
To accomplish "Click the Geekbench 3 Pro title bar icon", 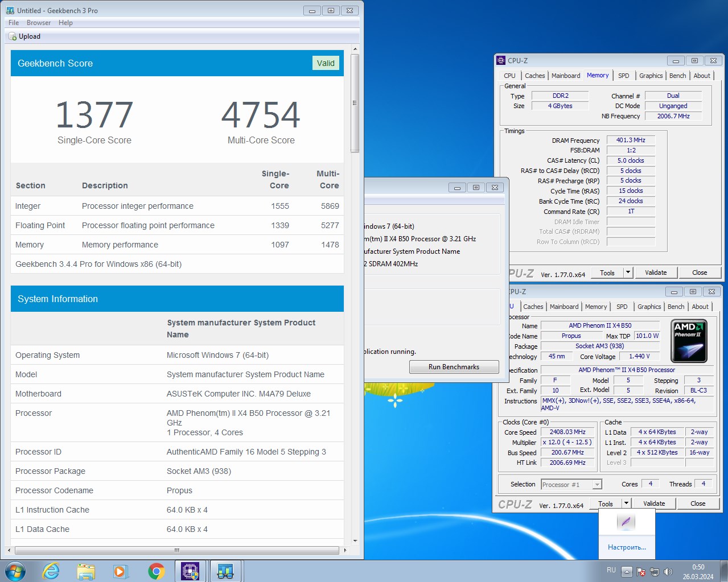I will point(10,10).
